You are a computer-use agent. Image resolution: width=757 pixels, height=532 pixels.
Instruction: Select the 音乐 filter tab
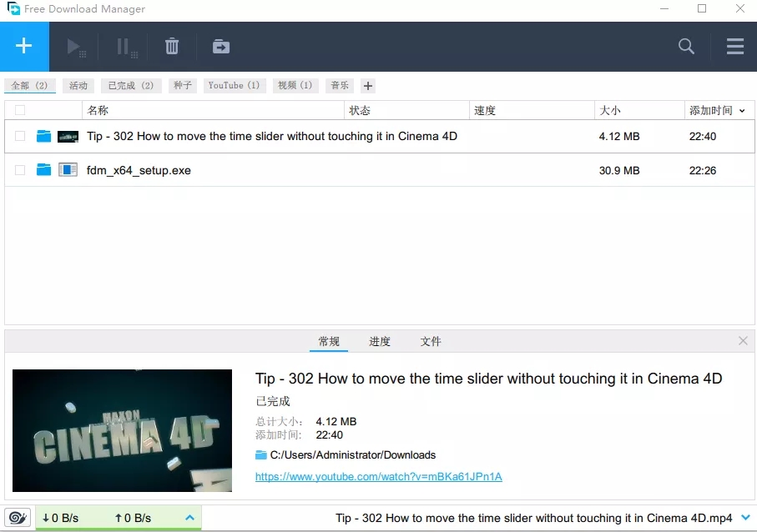click(340, 85)
